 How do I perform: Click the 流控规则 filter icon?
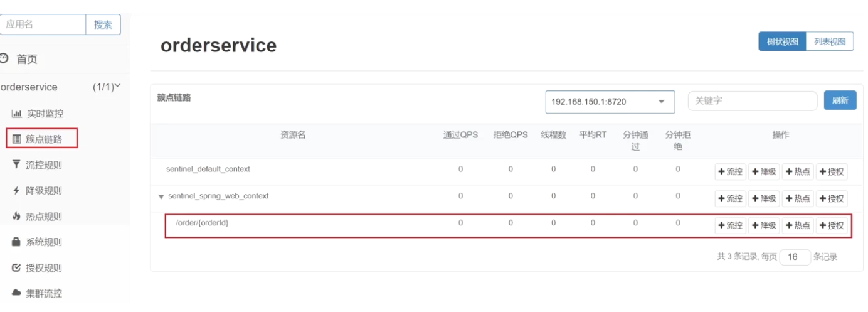(x=16, y=165)
